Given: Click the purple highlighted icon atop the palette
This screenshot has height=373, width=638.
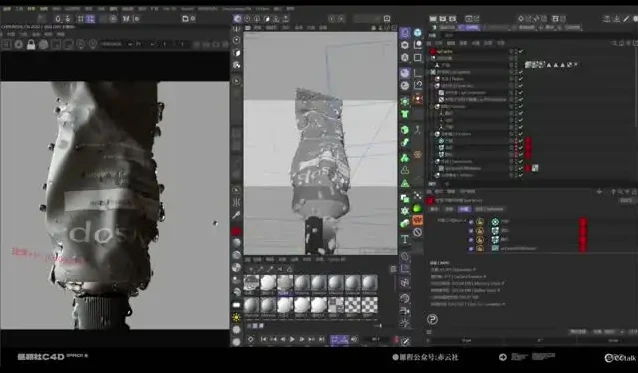Looking at the screenshot, I should [405, 33].
